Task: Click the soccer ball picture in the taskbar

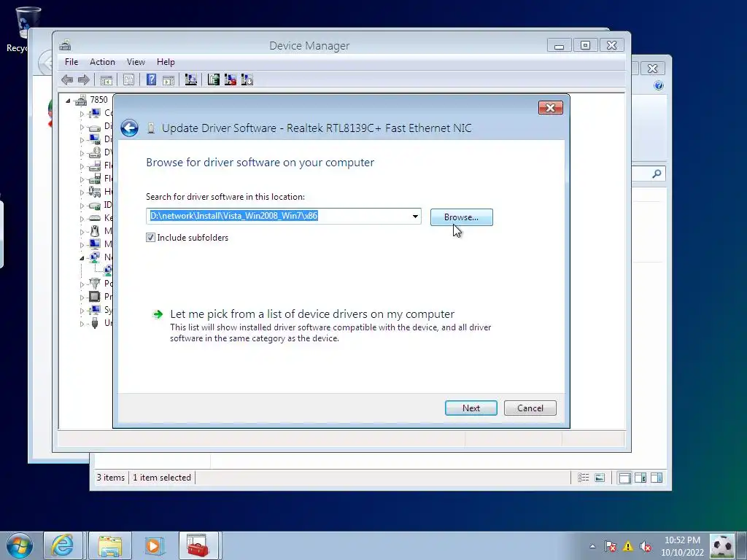Action: coord(722,545)
